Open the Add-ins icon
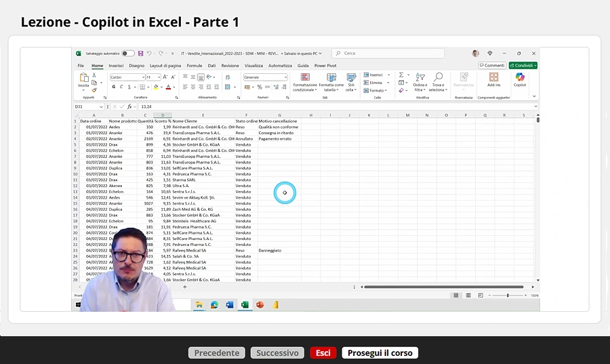Image resolution: width=610 pixels, height=364 pixels. tap(493, 80)
